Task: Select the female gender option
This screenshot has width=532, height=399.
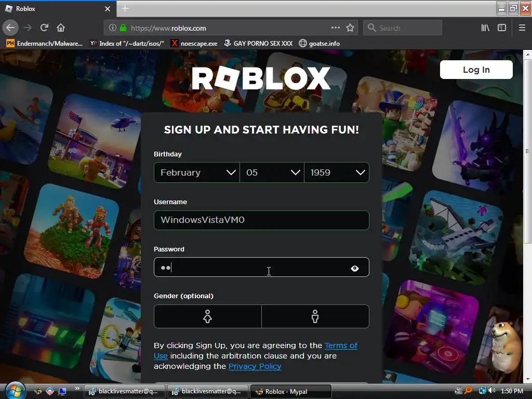Action: [208, 316]
